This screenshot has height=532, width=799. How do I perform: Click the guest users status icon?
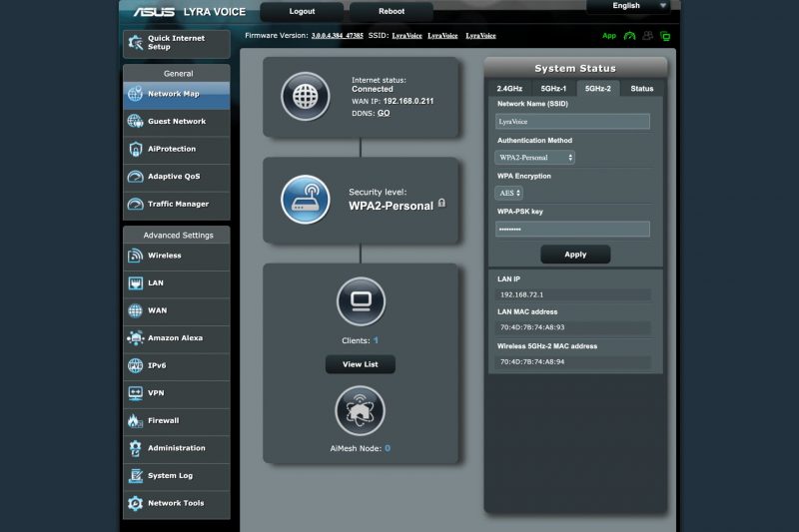(647, 36)
